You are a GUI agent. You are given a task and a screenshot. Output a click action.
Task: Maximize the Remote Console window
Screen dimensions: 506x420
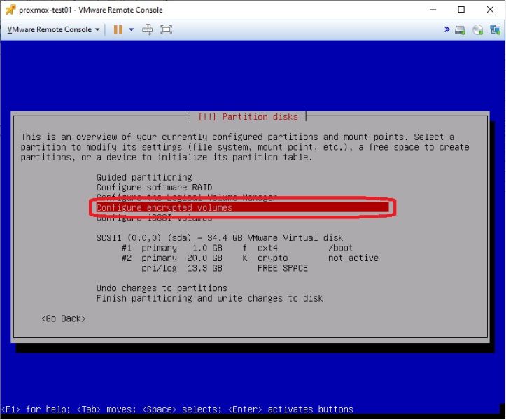tap(461, 10)
